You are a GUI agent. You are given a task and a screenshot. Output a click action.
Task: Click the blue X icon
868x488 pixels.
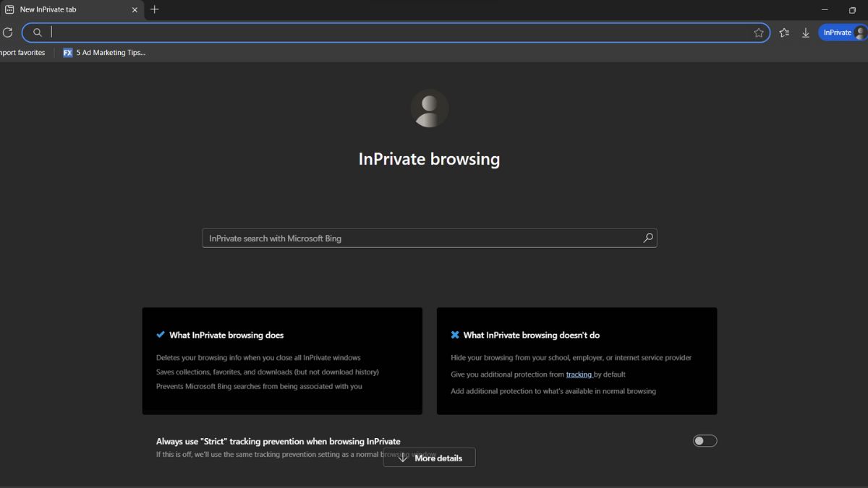click(x=455, y=335)
